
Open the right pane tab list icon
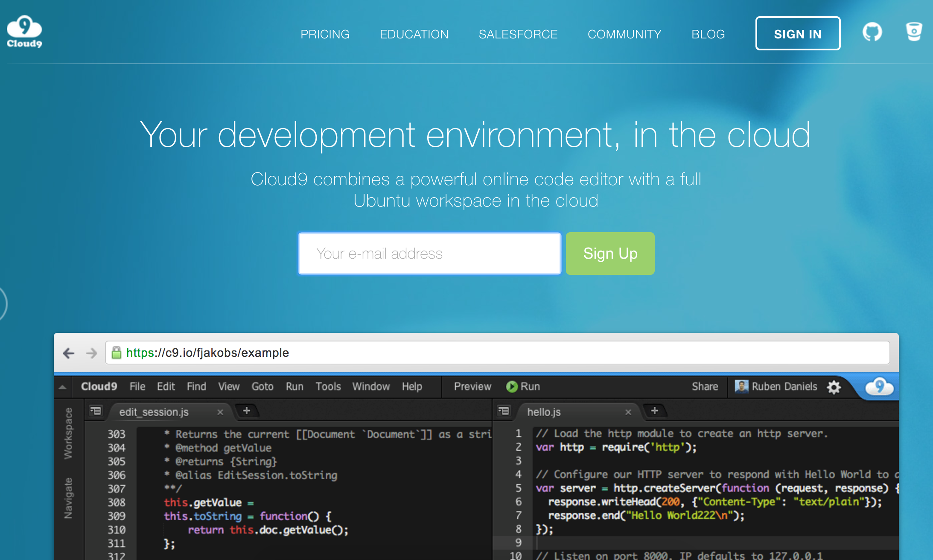(504, 411)
